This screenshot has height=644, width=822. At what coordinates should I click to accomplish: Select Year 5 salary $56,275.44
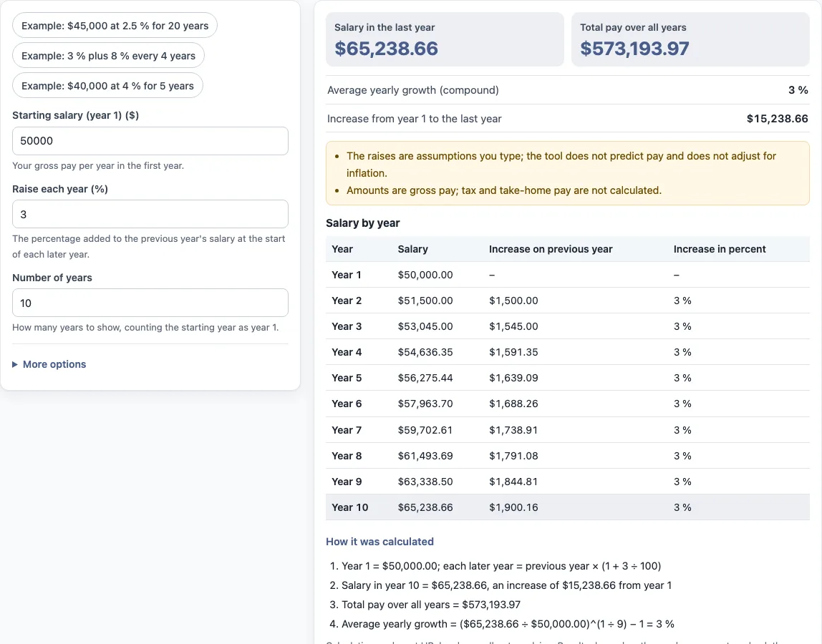[x=425, y=378]
